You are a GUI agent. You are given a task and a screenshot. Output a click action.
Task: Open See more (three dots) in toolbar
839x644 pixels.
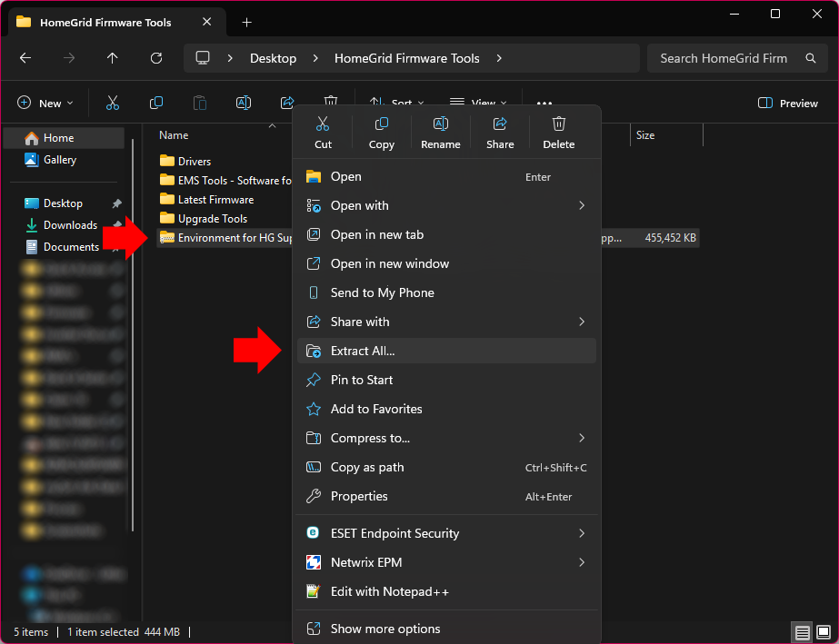544,103
